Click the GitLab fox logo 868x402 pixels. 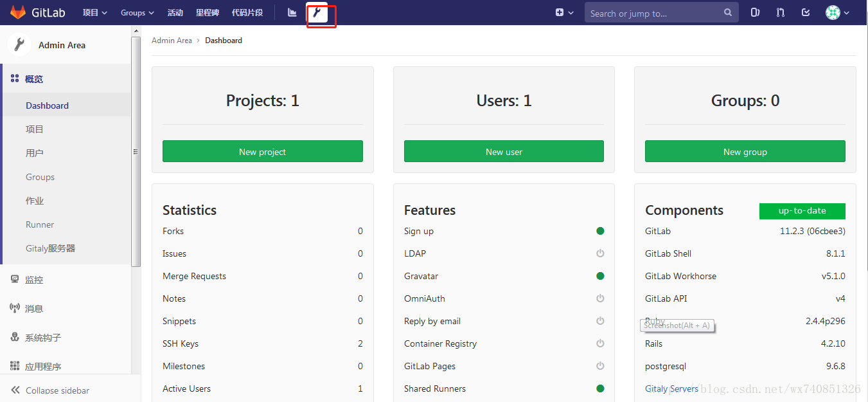(x=18, y=12)
